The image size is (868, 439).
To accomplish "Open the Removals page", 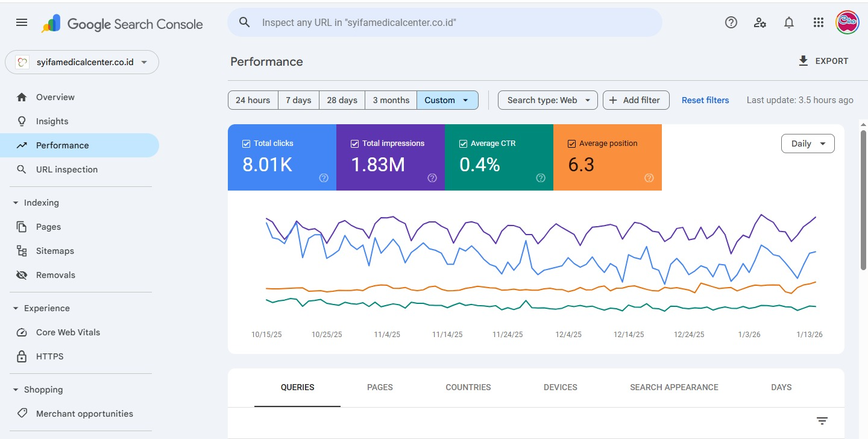I will click(55, 275).
